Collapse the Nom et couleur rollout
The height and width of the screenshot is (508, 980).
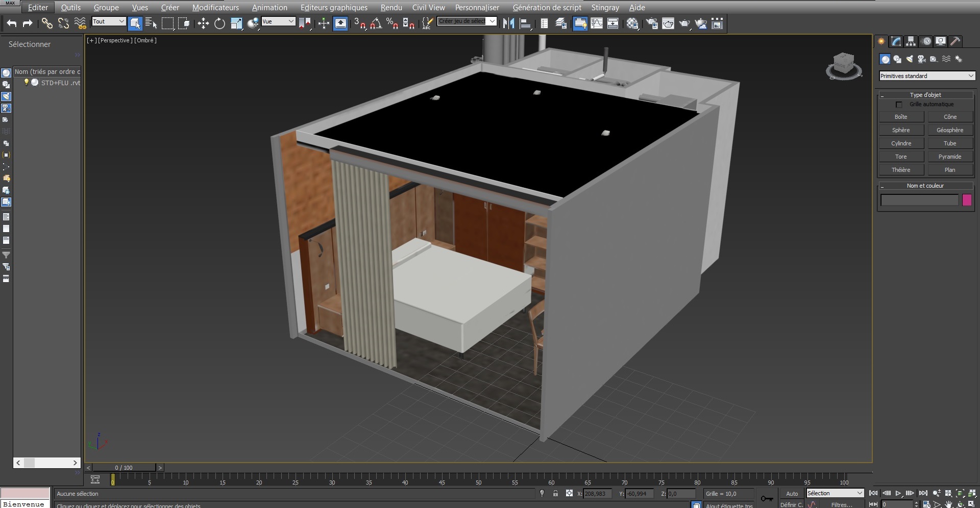coord(925,186)
